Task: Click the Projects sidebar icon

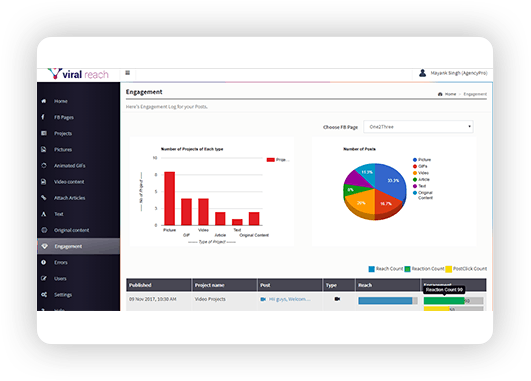Action: [44, 133]
